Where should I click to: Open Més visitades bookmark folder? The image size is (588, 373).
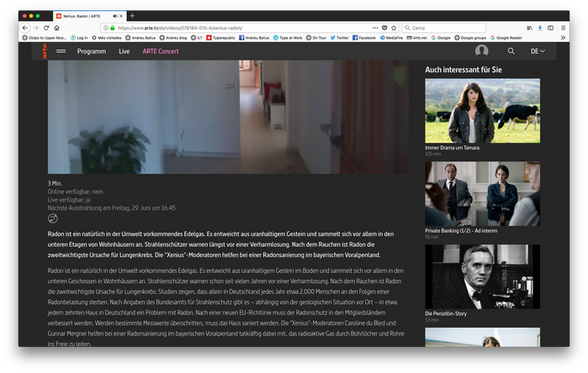(107, 38)
